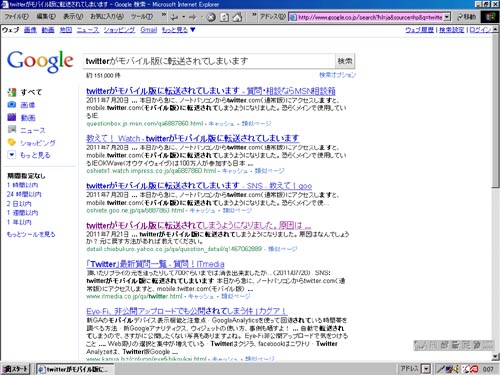The height and width of the screenshot is (375, 500).
Task: Click the vertical scrollbar down arrow
Action: click(x=495, y=357)
